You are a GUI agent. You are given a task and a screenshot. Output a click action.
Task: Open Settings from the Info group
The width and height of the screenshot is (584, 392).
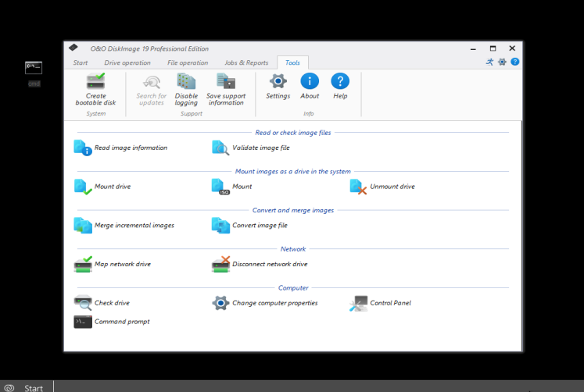coord(278,86)
